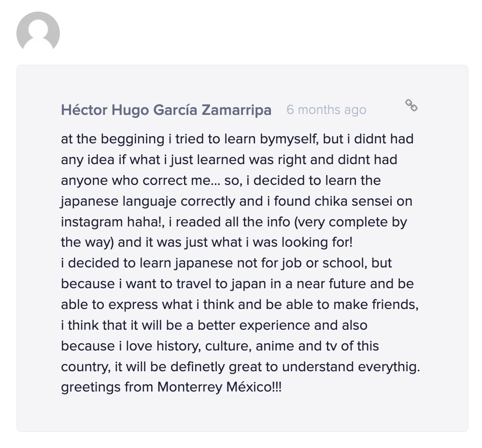482x448 pixels.
Task: Select the line ending 'understand everythig.'
Action: pos(241,366)
